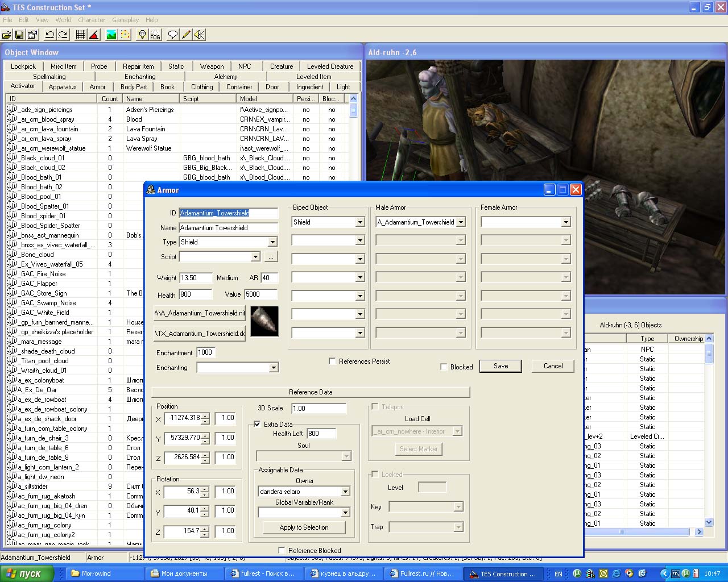Image resolution: width=728 pixels, height=582 pixels.
Task: Tick the Blocked checkbox
Action: tap(444, 367)
